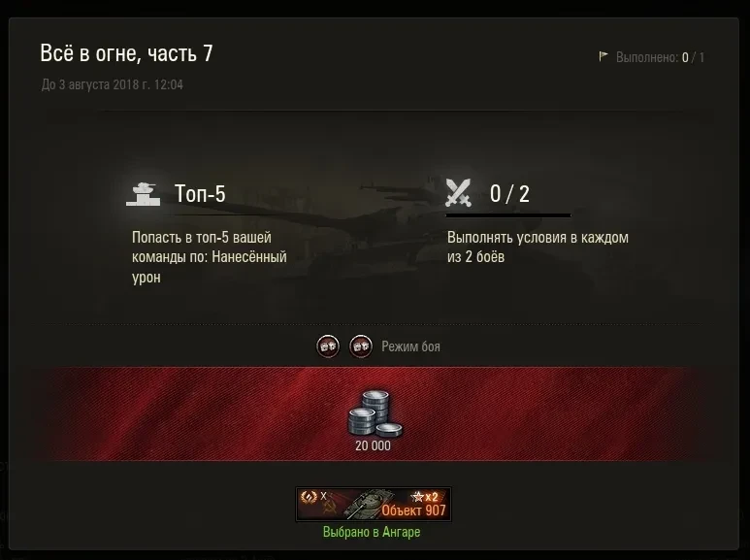Click the Выполнено: 0 / 1 completion status
750x560 pixels.
click(x=660, y=57)
